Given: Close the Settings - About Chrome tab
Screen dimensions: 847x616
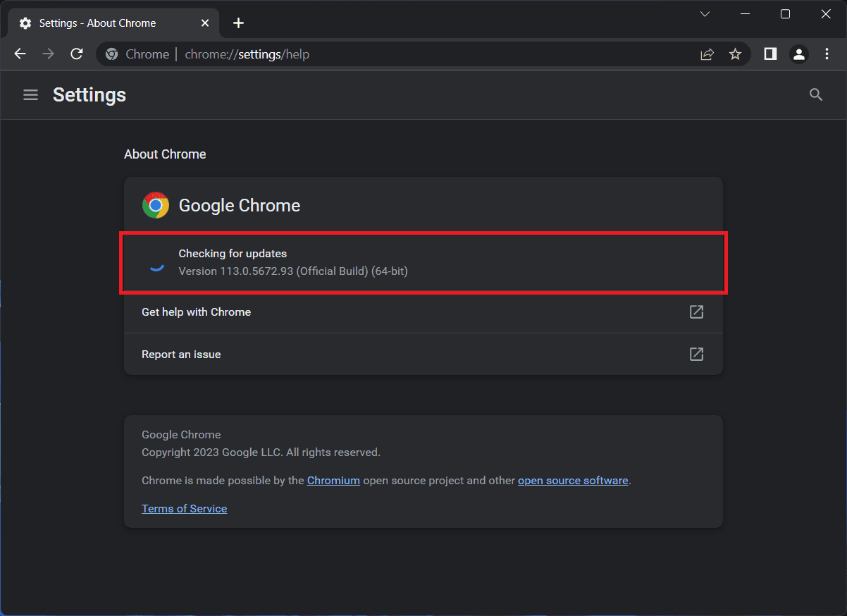Looking at the screenshot, I should click(205, 23).
